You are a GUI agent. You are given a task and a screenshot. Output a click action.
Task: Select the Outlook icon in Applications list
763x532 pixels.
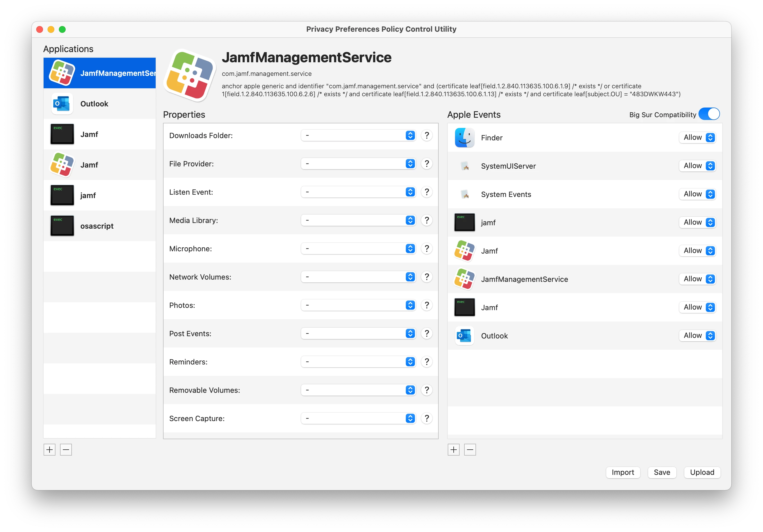coord(62,104)
